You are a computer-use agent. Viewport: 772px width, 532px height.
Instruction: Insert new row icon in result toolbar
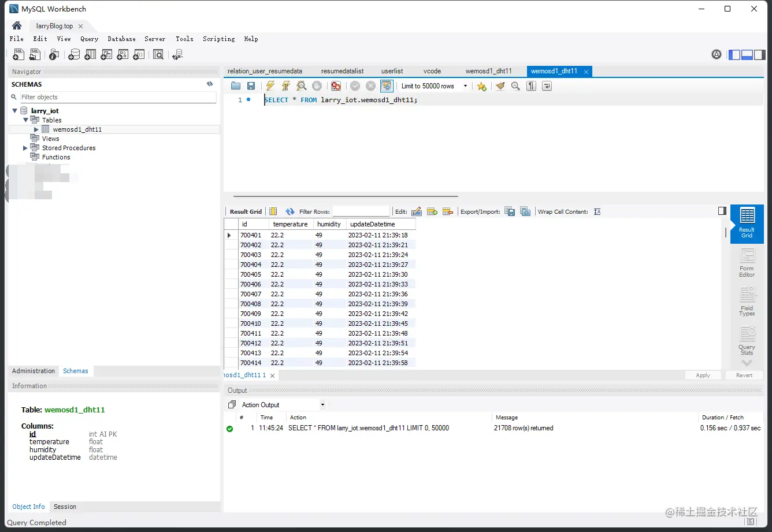(x=432, y=211)
